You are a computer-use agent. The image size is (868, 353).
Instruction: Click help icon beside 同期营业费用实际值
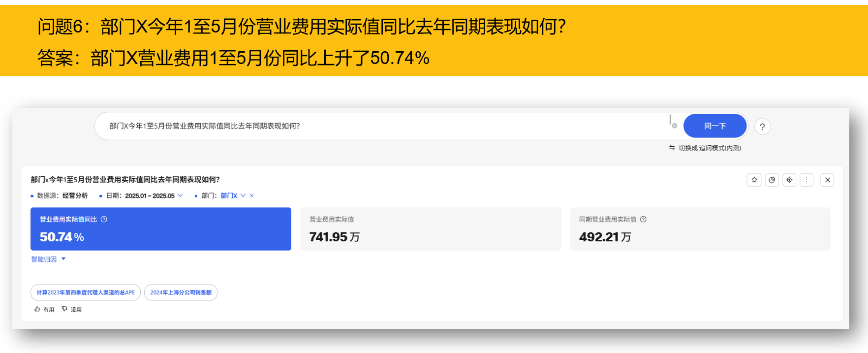click(643, 220)
